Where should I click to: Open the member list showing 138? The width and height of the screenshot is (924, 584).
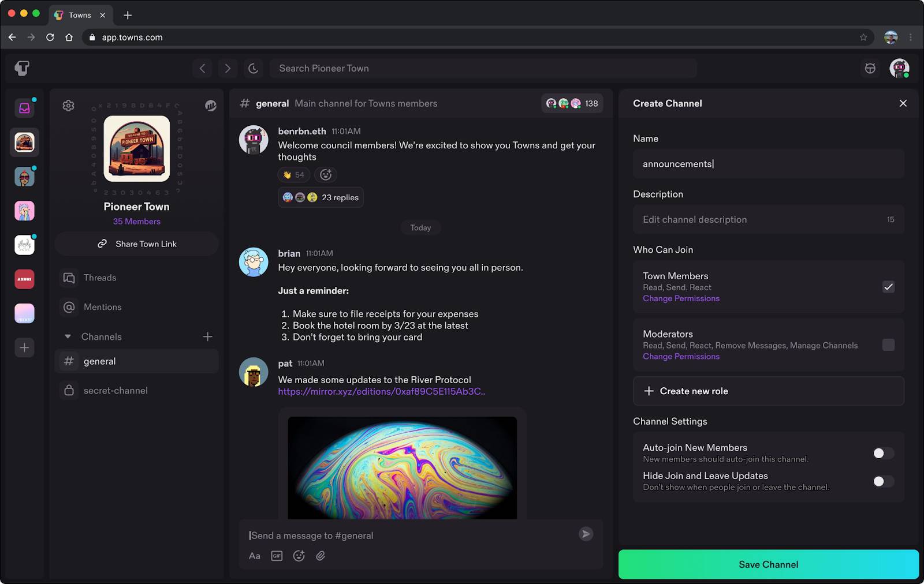[x=572, y=103]
